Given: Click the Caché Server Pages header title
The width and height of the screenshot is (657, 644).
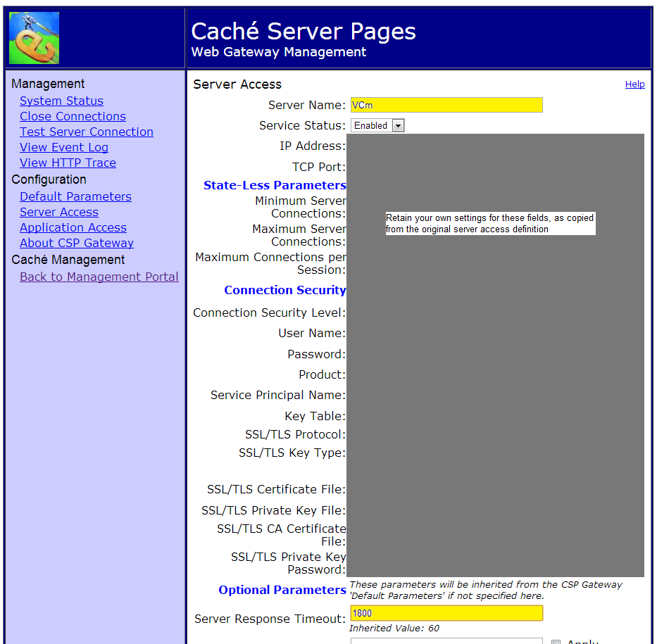Looking at the screenshot, I should pos(304,31).
